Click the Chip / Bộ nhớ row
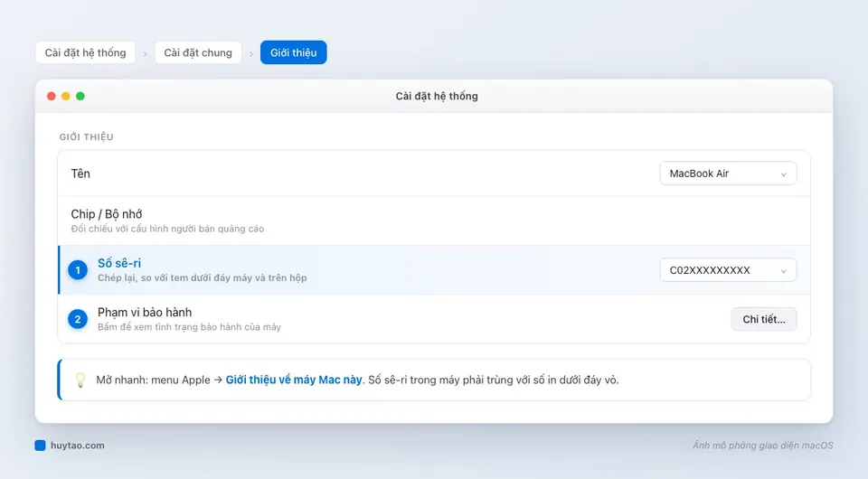 click(434, 221)
